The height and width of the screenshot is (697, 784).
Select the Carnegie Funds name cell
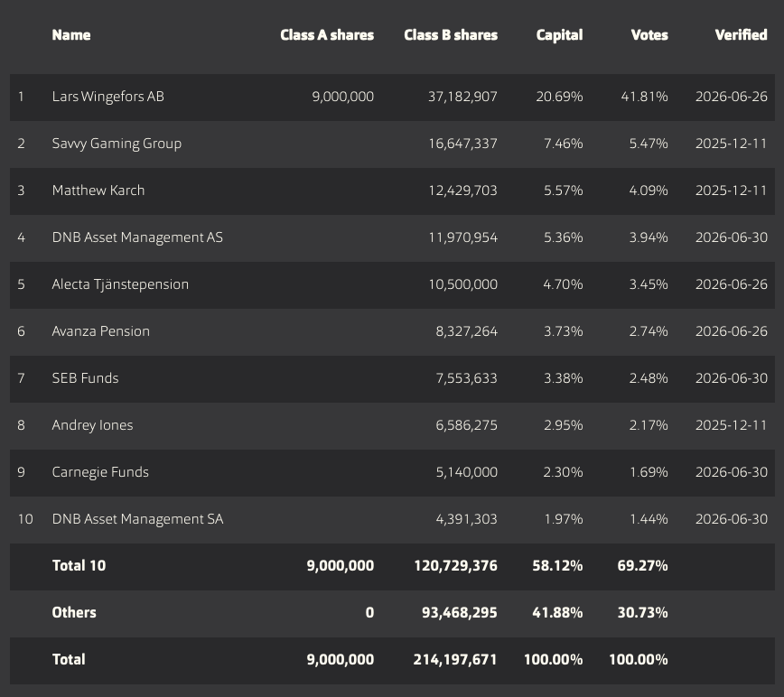[100, 472]
